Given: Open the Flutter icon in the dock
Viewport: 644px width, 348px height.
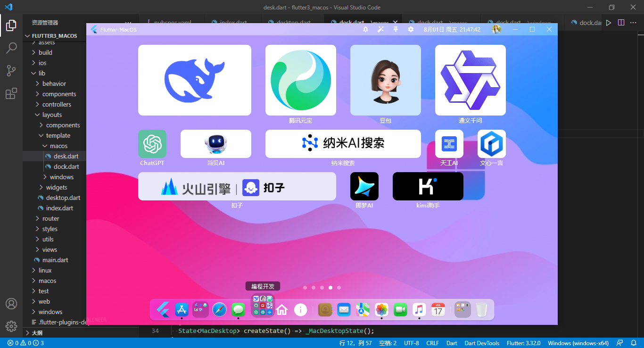Looking at the screenshot, I should click(x=163, y=309).
